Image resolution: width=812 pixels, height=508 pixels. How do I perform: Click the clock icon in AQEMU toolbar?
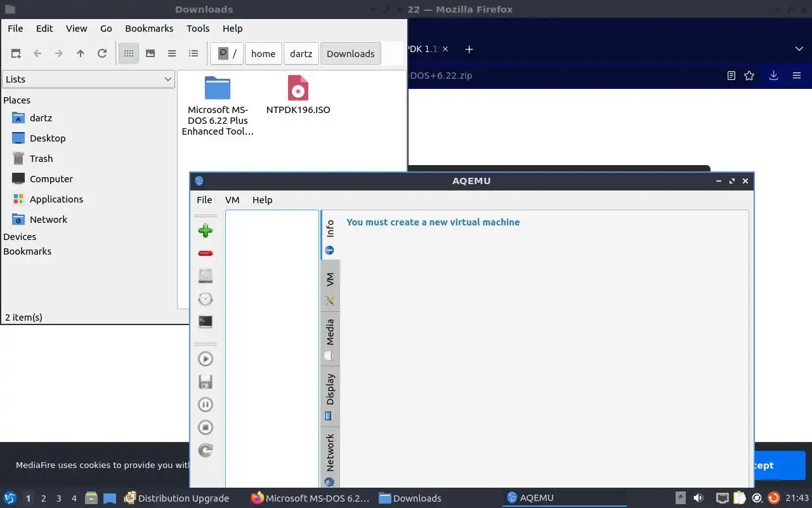(x=205, y=298)
